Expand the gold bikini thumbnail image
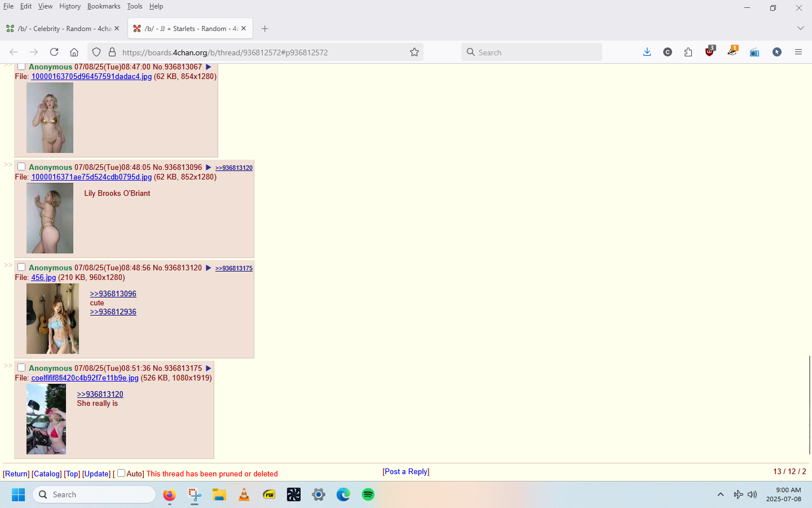812x508 pixels. [50, 117]
